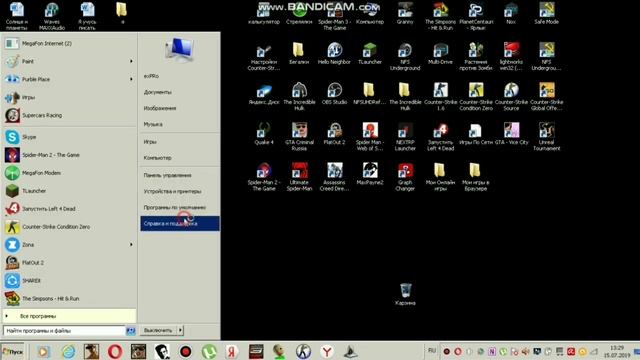This screenshot has width=640, height=360.
Task: Select the Quake 4 desktop icon
Action: coord(264,133)
